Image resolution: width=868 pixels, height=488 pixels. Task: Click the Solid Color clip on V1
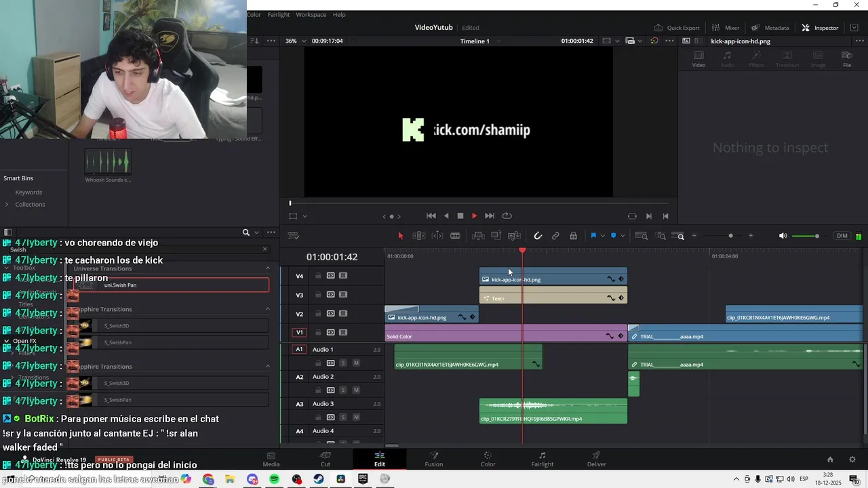click(506, 333)
